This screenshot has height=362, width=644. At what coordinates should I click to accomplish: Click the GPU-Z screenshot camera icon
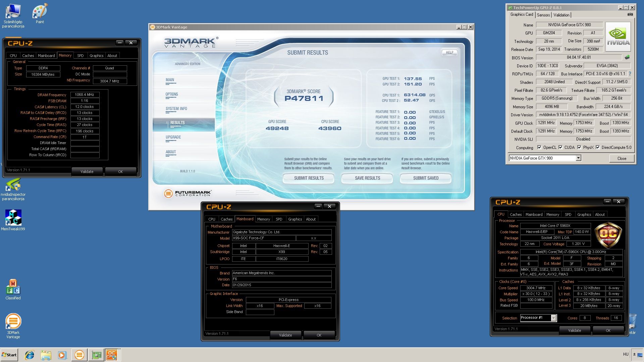(630, 14)
